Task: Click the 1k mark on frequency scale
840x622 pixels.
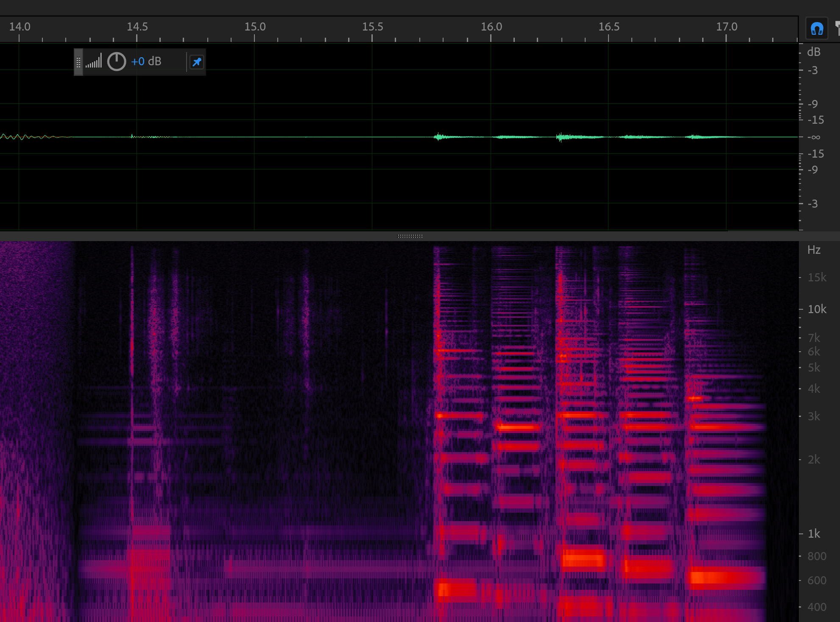Action: point(814,534)
